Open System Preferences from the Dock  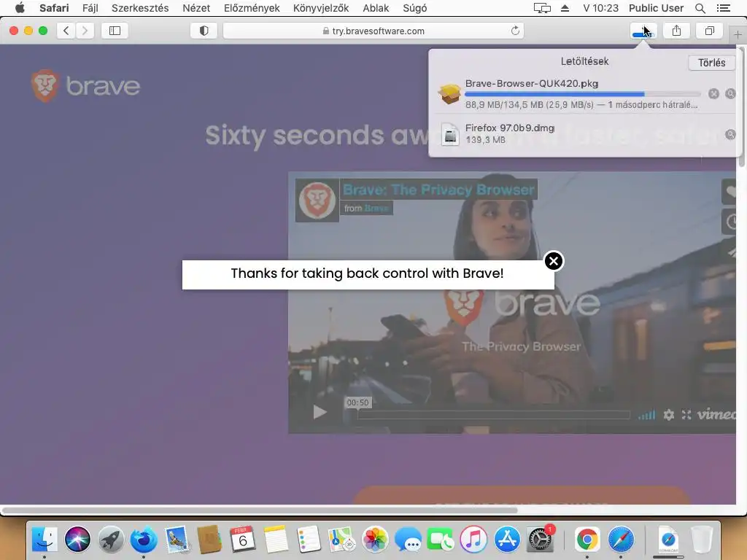click(x=541, y=540)
